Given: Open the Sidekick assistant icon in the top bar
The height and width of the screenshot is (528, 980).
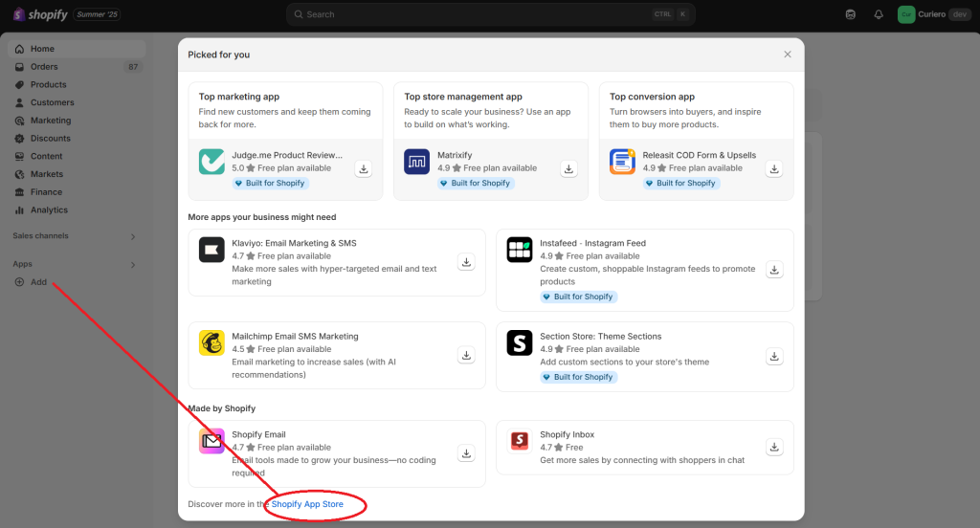Looking at the screenshot, I should coord(850,14).
